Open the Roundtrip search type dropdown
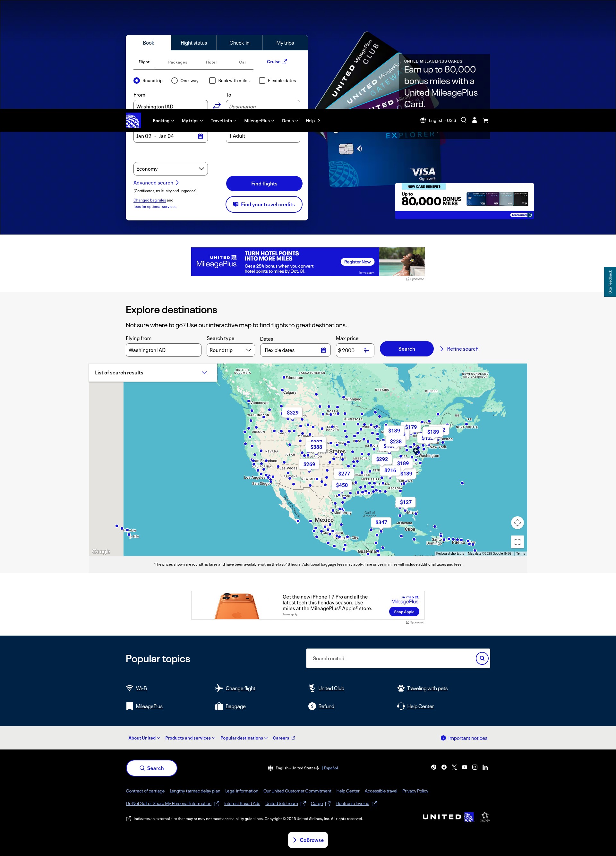616x856 pixels. point(231,350)
